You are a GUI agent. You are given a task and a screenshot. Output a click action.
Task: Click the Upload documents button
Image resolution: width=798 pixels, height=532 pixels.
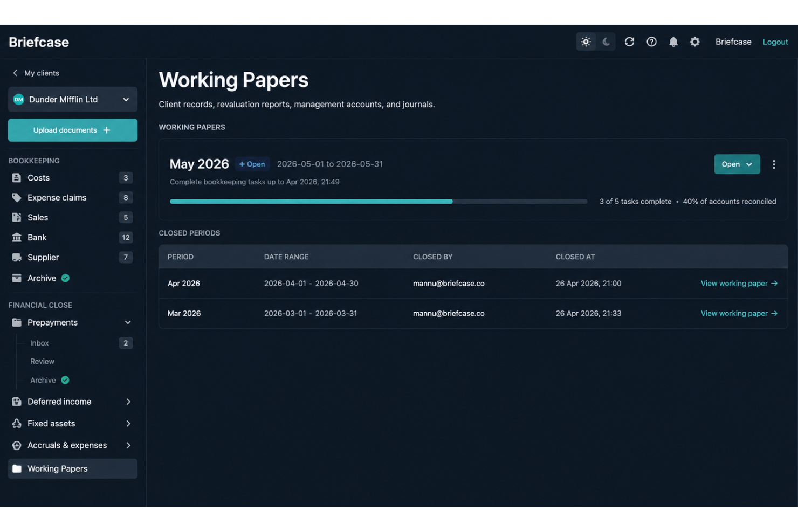[x=73, y=130]
